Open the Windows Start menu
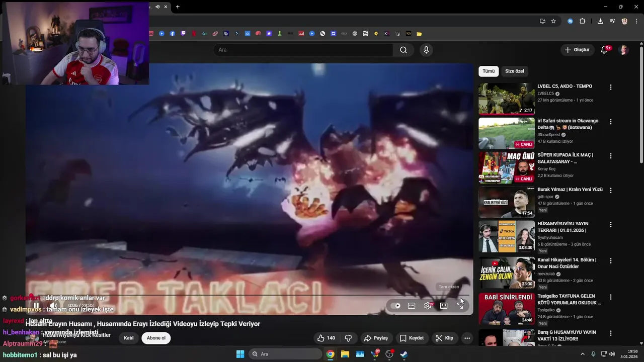Screen dimensions: 644x362 coord(240,354)
